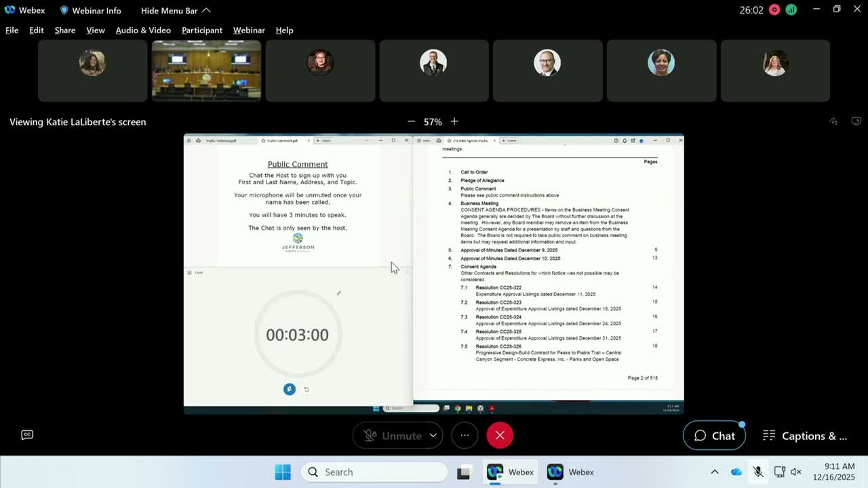The image size is (868, 488).
Task: Open the Audio & Video menu
Action: (143, 30)
